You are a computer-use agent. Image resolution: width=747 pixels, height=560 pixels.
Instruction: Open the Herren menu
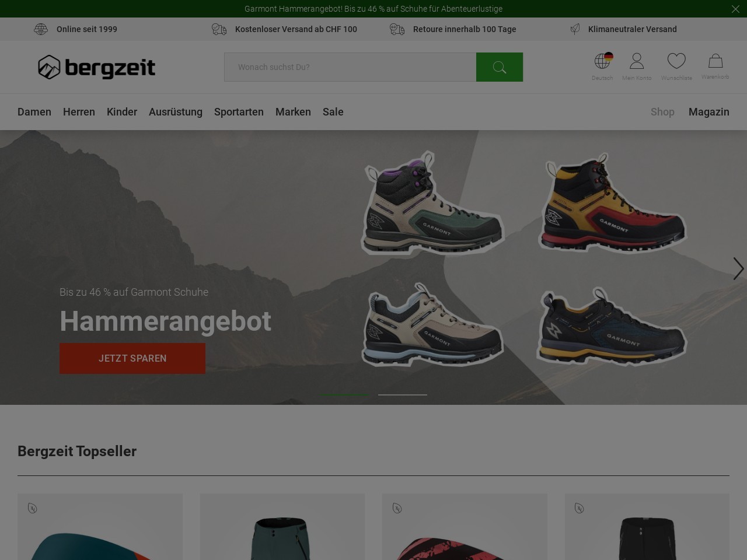tap(79, 112)
